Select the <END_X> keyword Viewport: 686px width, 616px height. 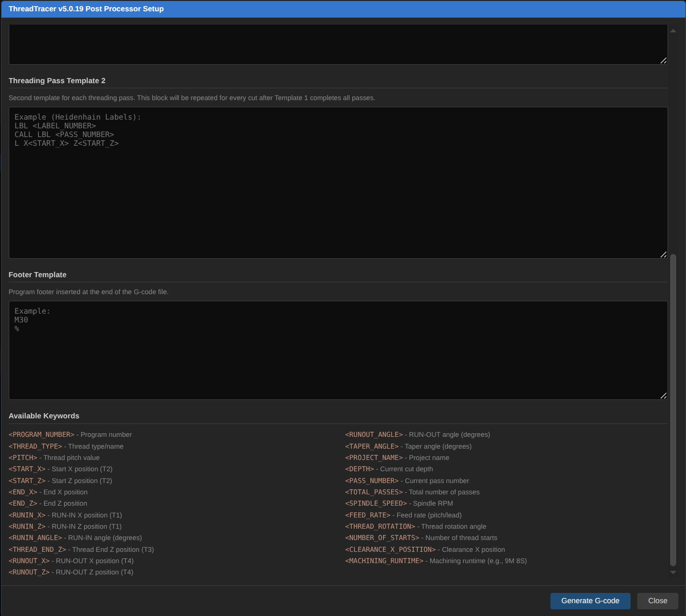click(23, 492)
